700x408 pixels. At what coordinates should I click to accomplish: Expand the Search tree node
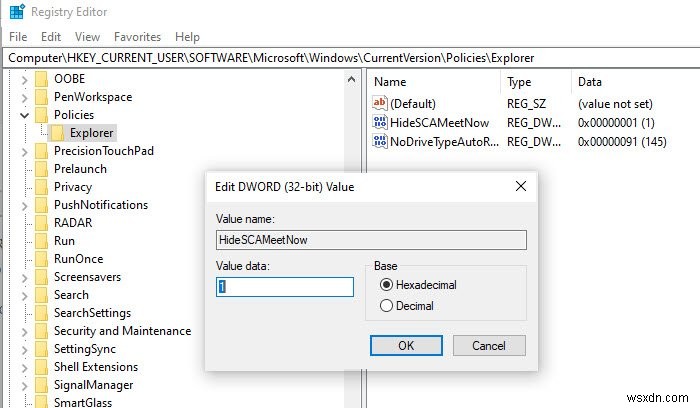(x=25, y=296)
